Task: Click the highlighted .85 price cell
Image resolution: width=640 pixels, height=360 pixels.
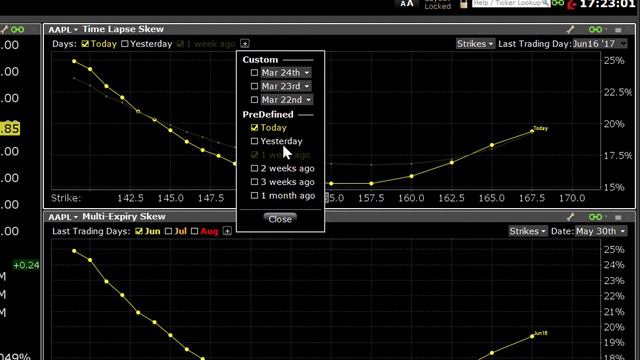Action: (x=10, y=129)
